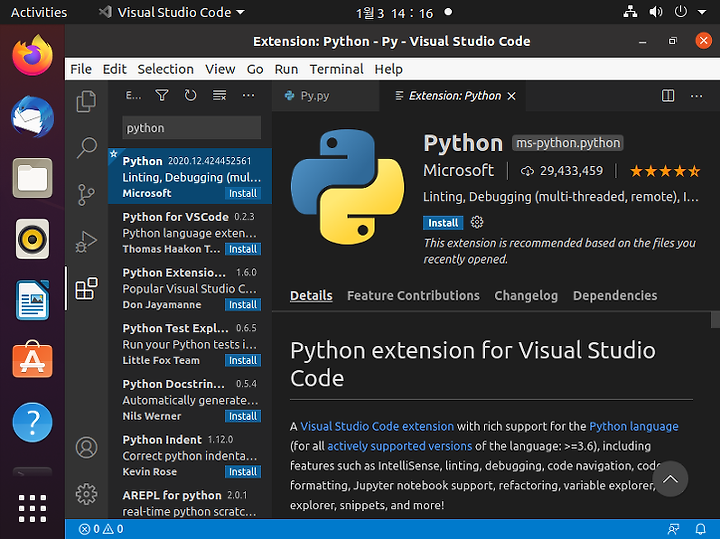This screenshot has height=539, width=720.
Task: Switch to the Changelog tab
Action: [526, 296]
